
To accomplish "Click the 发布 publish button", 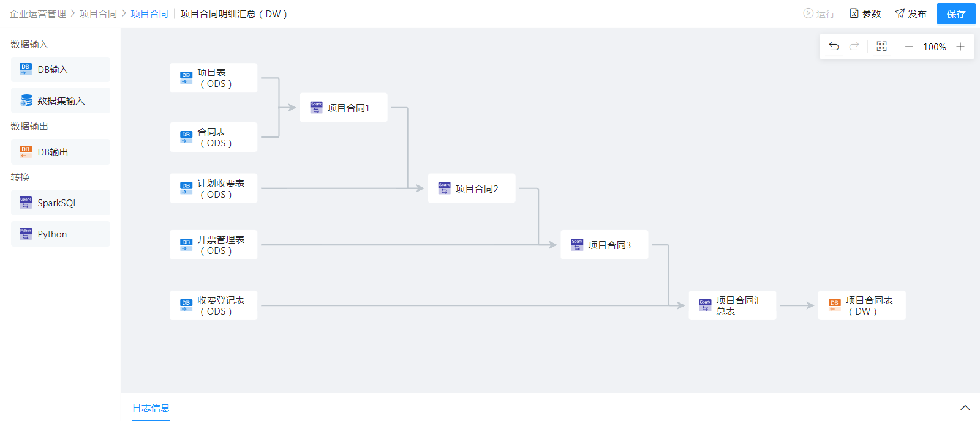I will pyautogui.click(x=910, y=13).
